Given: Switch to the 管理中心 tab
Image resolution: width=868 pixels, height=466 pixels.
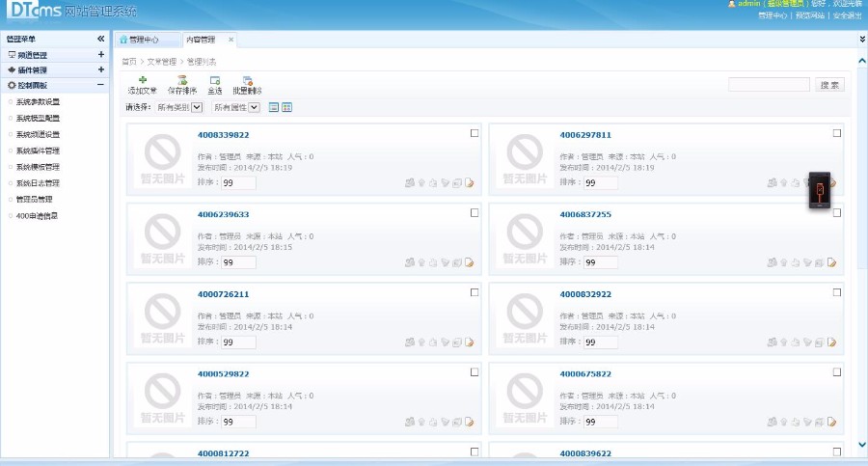Looking at the screenshot, I should pyautogui.click(x=148, y=40).
